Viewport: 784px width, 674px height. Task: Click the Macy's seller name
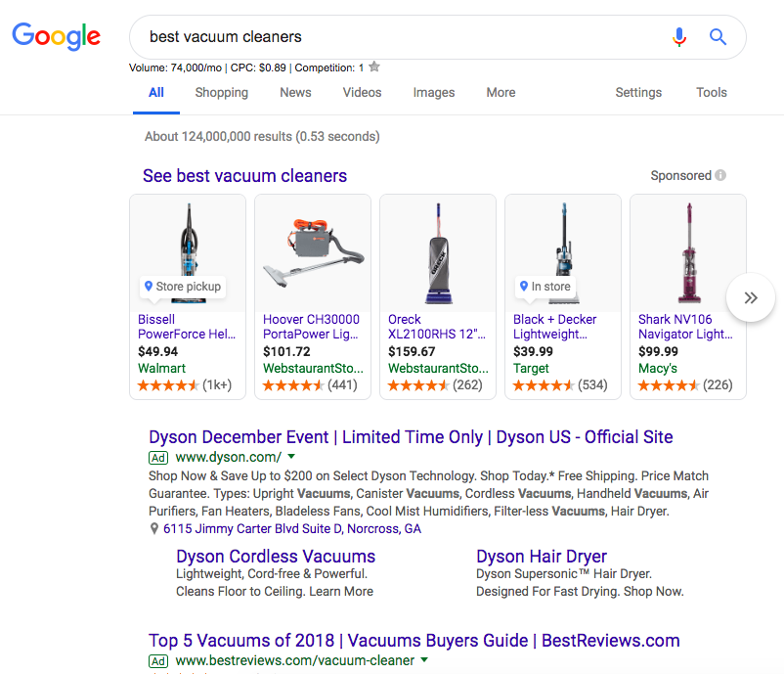[658, 368]
